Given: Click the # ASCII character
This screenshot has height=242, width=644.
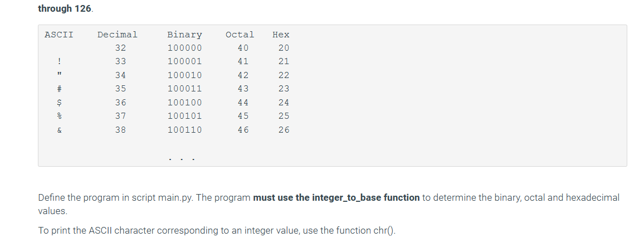Looking at the screenshot, I should pyautogui.click(x=60, y=89).
